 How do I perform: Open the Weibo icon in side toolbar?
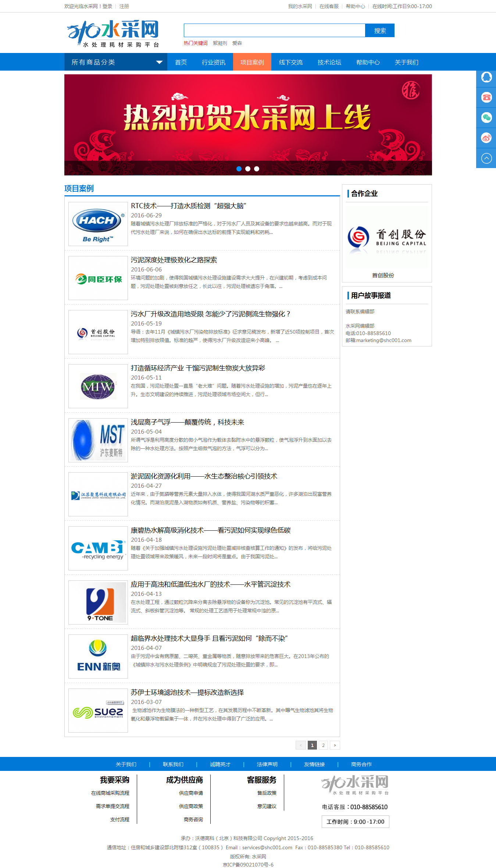(486, 138)
